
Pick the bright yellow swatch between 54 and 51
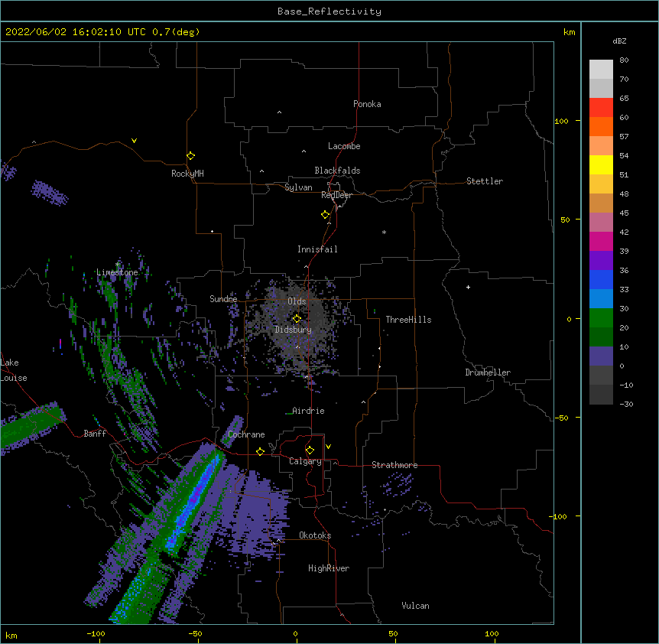pos(601,164)
